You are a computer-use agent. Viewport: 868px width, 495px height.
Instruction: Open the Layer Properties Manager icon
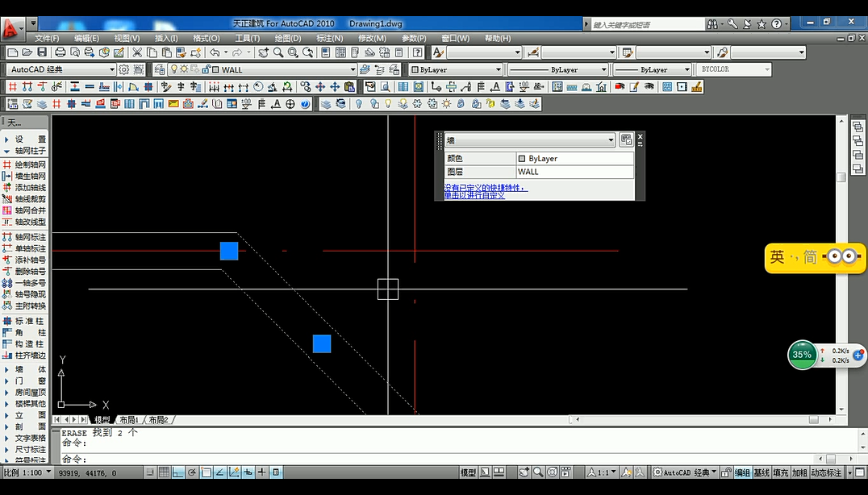(x=160, y=70)
